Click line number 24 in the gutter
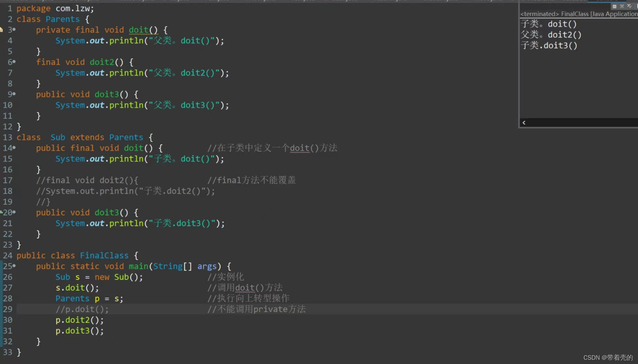 click(7, 256)
